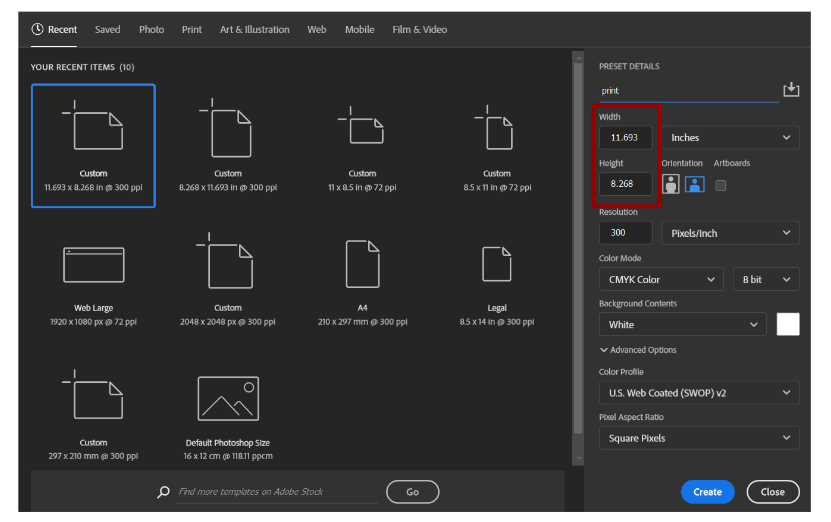Open the Inches units dropdown

pyautogui.click(x=730, y=138)
